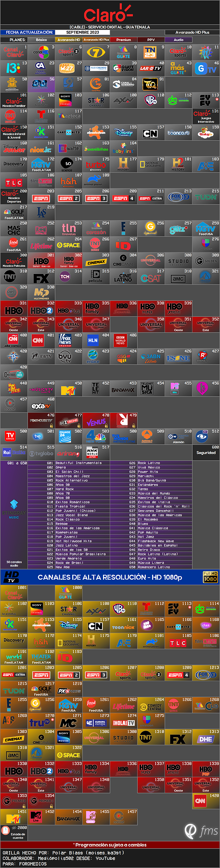Screen dimensions: 220x868
Task: Open the AMC logo on channel 318
Action: 178,278
